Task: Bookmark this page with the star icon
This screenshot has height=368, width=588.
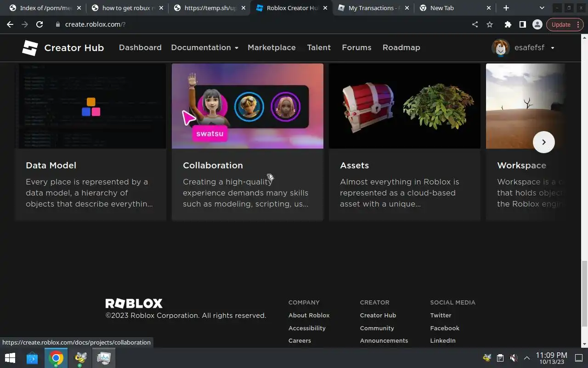Action: 490,24
